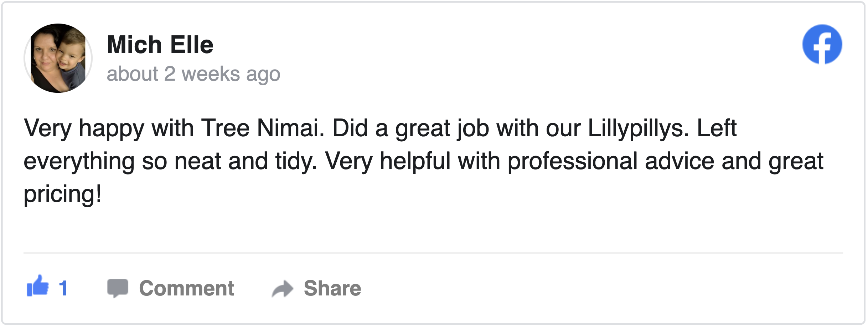Screen dimensions: 868x329
Task: Click the word "pricing!" in the review
Action: click(x=63, y=194)
